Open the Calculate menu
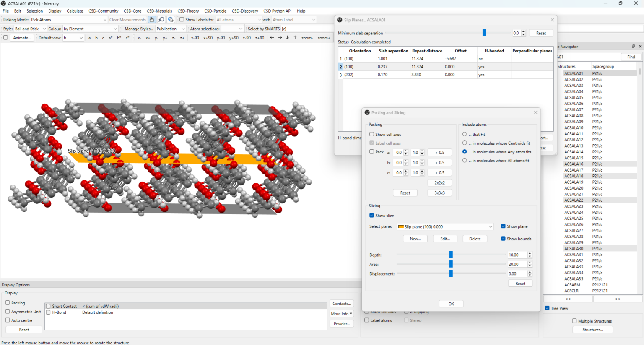Viewport: 644px width, 346px height. [75, 11]
